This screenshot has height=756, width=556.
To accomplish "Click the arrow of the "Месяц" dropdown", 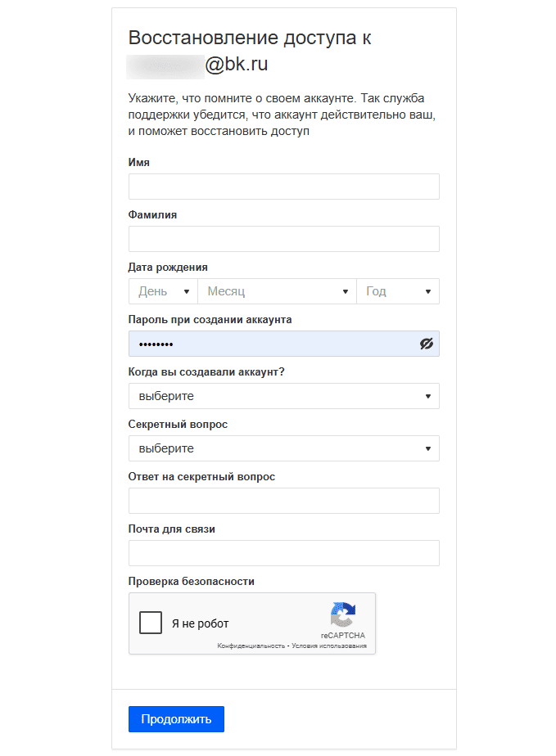I will pyautogui.click(x=346, y=291).
